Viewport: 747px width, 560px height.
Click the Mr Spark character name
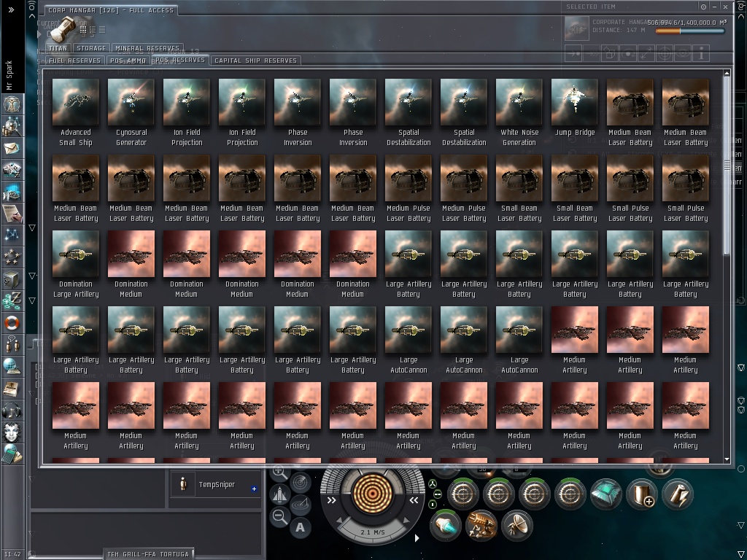coord(9,75)
